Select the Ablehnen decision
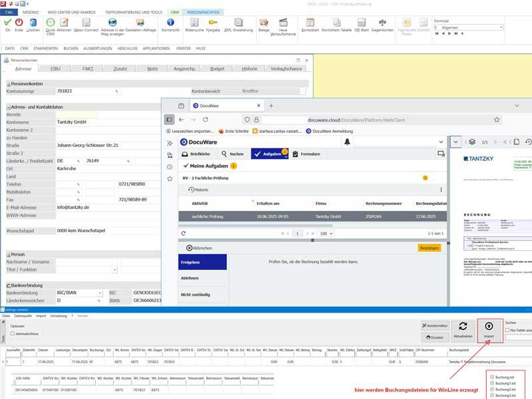 [x=202, y=278]
